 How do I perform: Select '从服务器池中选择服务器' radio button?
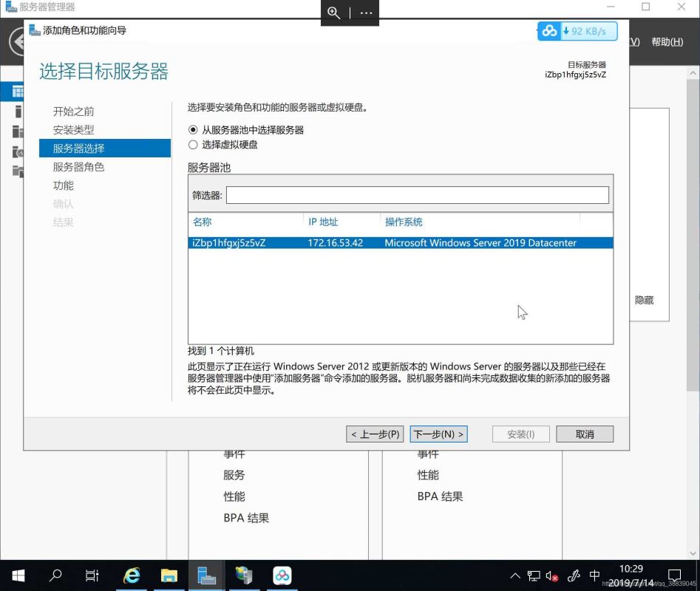pyautogui.click(x=194, y=129)
